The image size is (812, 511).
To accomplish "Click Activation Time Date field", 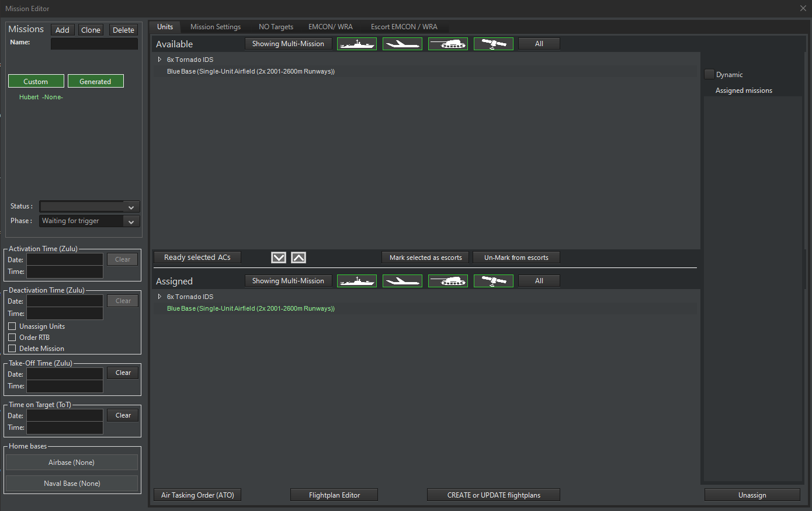I will coord(65,259).
